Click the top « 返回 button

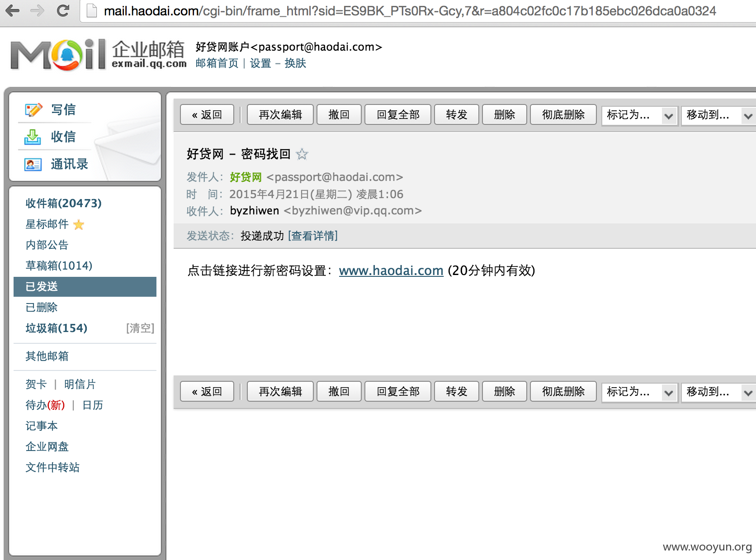point(207,115)
